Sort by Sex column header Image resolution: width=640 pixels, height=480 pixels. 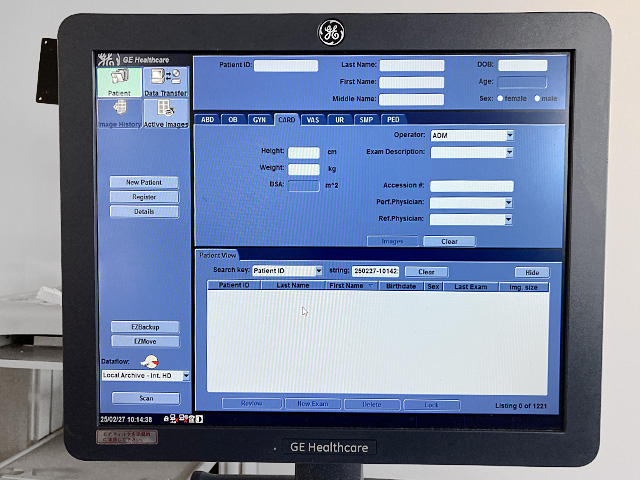[433, 287]
